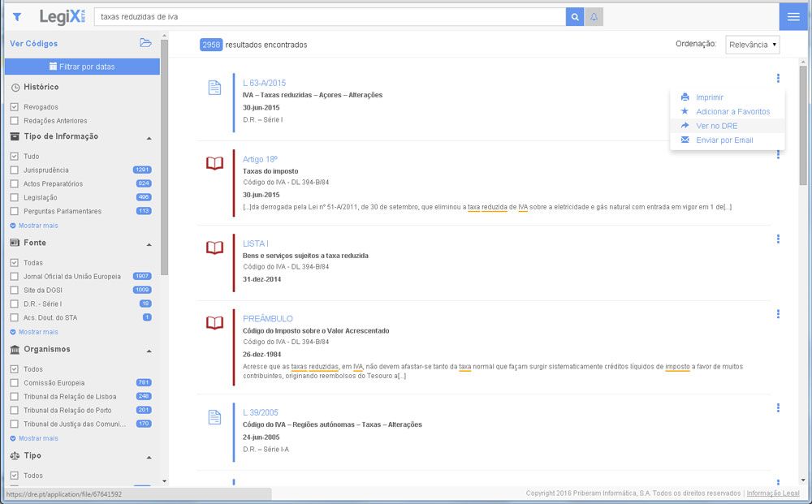Screen dimensions: 812x504
Task: Open options menu for LISTA I result
Action: tap(778, 239)
